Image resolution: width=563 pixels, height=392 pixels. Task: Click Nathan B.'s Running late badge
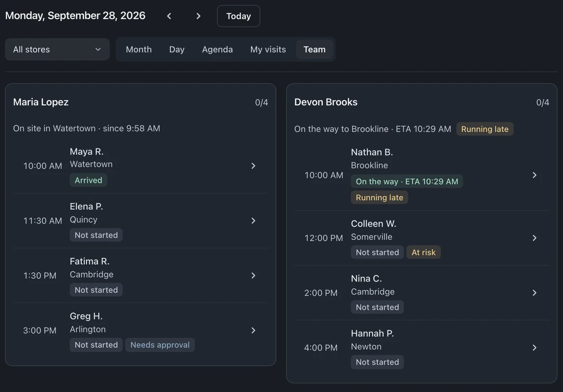click(379, 198)
